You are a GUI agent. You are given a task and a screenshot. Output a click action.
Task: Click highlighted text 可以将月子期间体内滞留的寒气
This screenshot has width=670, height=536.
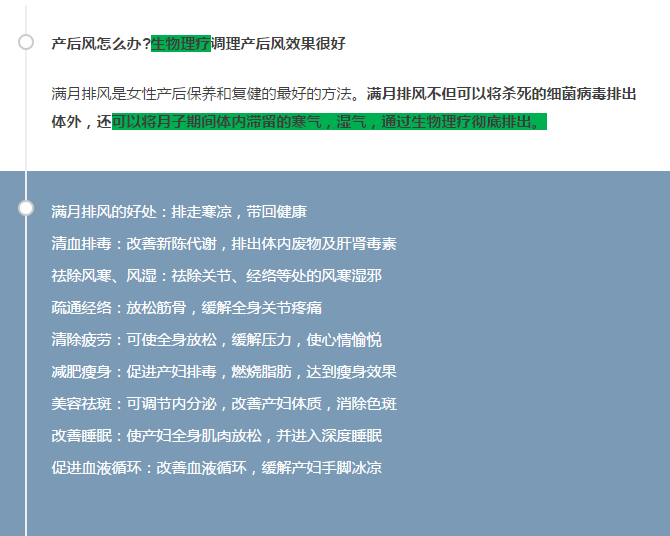[x=217, y=122]
